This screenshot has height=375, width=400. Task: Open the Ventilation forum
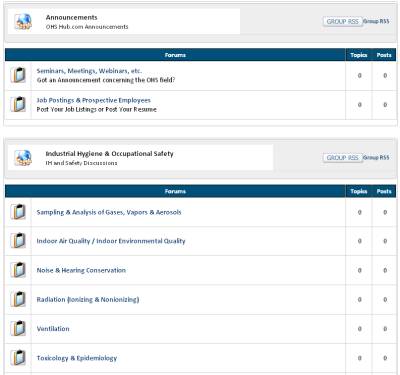[x=53, y=329]
